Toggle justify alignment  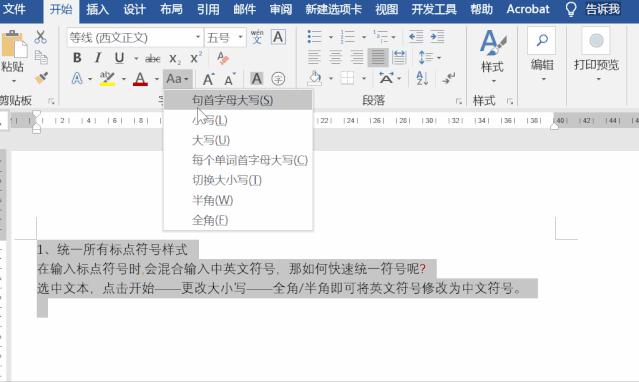(x=378, y=57)
